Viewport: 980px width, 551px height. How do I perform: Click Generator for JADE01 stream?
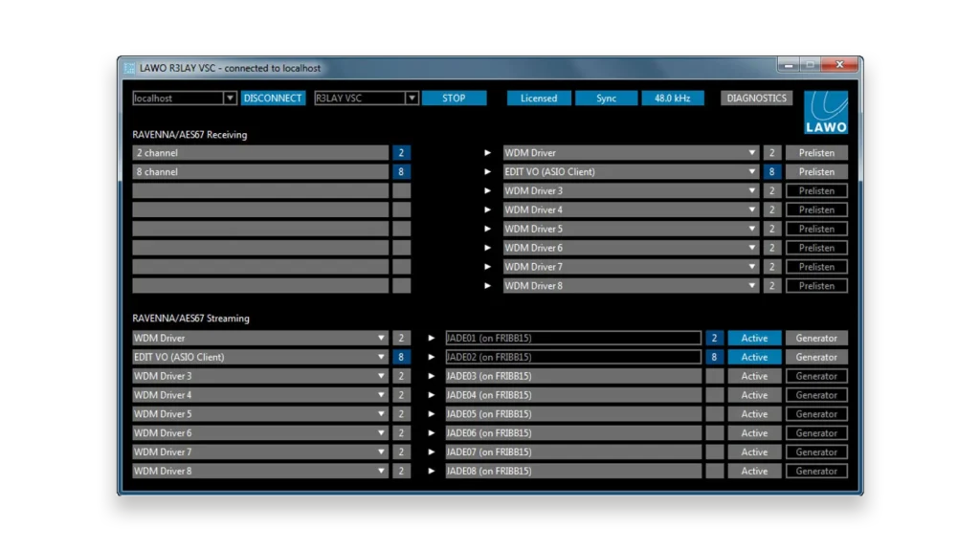(x=816, y=338)
